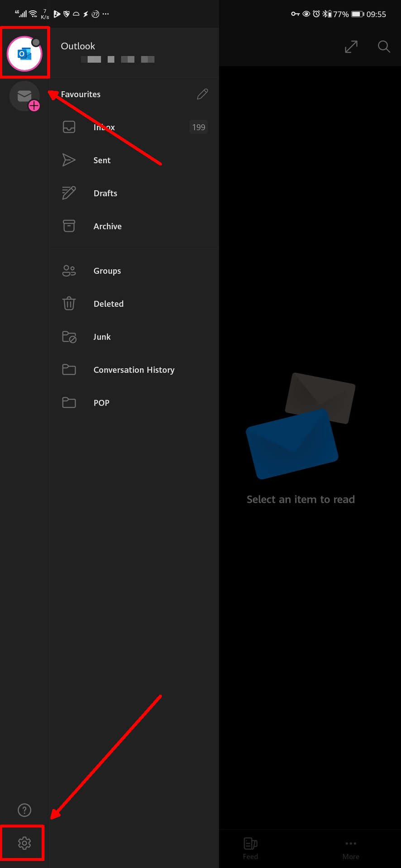This screenshot has width=401, height=868.
Task: Open the Junk folder
Action: point(102,337)
